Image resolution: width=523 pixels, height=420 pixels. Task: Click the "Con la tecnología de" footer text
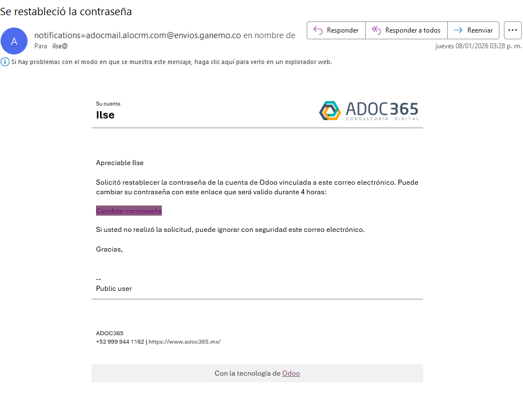(x=247, y=373)
